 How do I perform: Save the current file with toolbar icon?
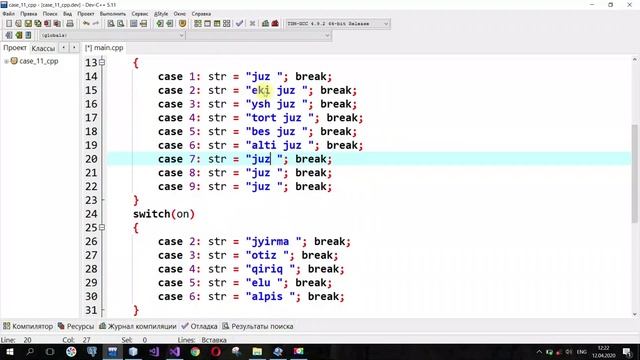click(28, 24)
